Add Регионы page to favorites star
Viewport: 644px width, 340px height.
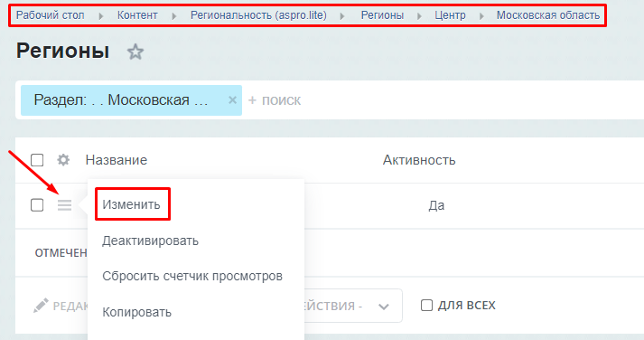(x=135, y=52)
